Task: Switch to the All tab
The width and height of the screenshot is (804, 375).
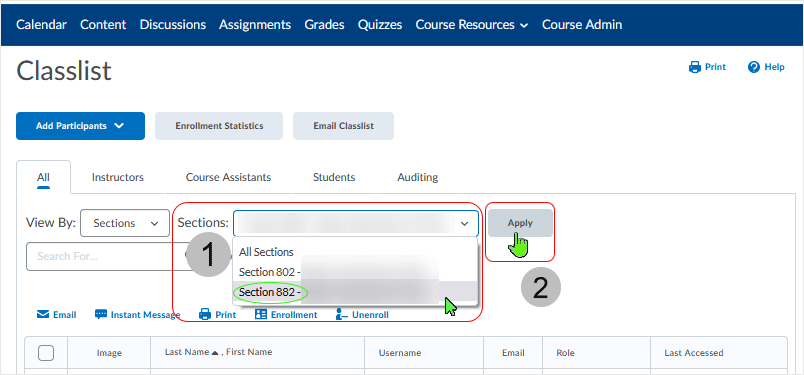Action: click(44, 177)
